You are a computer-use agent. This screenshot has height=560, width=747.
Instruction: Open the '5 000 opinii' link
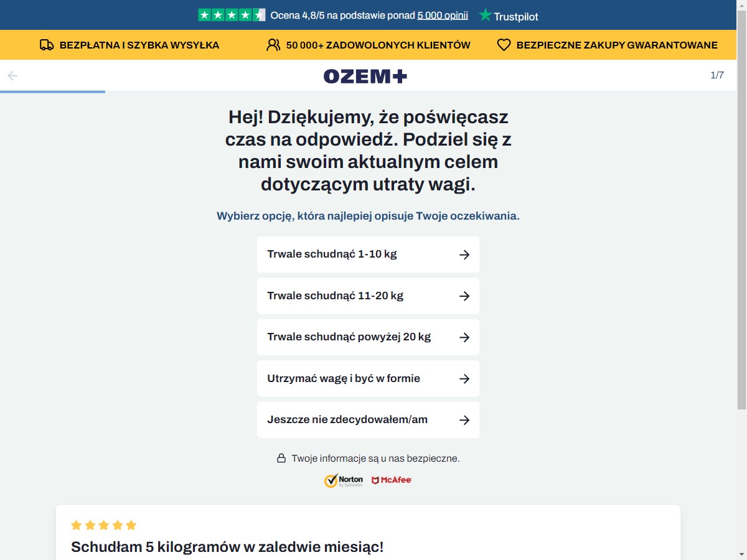click(x=443, y=16)
